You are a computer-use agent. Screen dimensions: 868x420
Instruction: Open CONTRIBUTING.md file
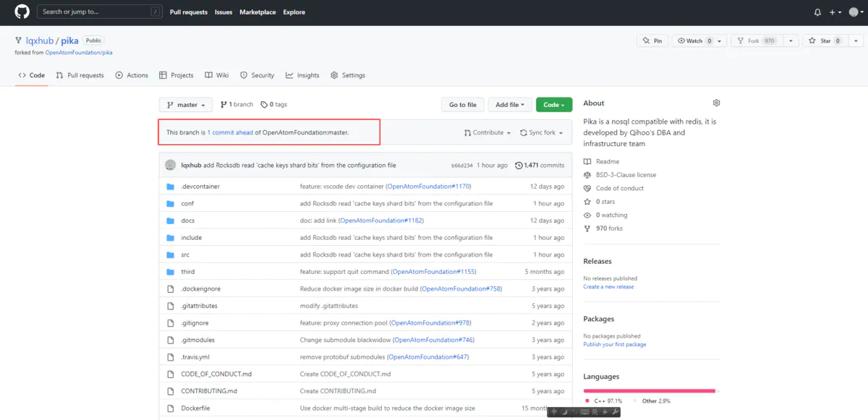tap(209, 391)
